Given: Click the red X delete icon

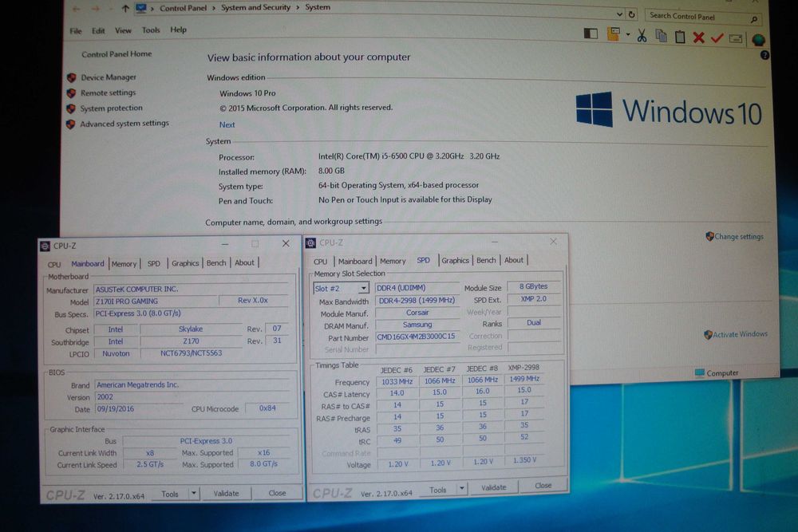Looking at the screenshot, I should point(699,37).
